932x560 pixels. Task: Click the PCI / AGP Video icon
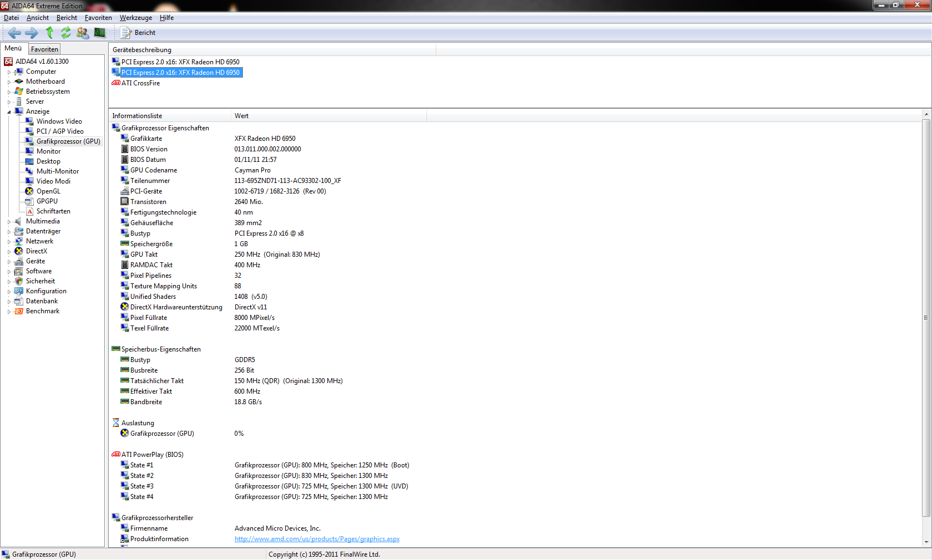pyautogui.click(x=29, y=131)
